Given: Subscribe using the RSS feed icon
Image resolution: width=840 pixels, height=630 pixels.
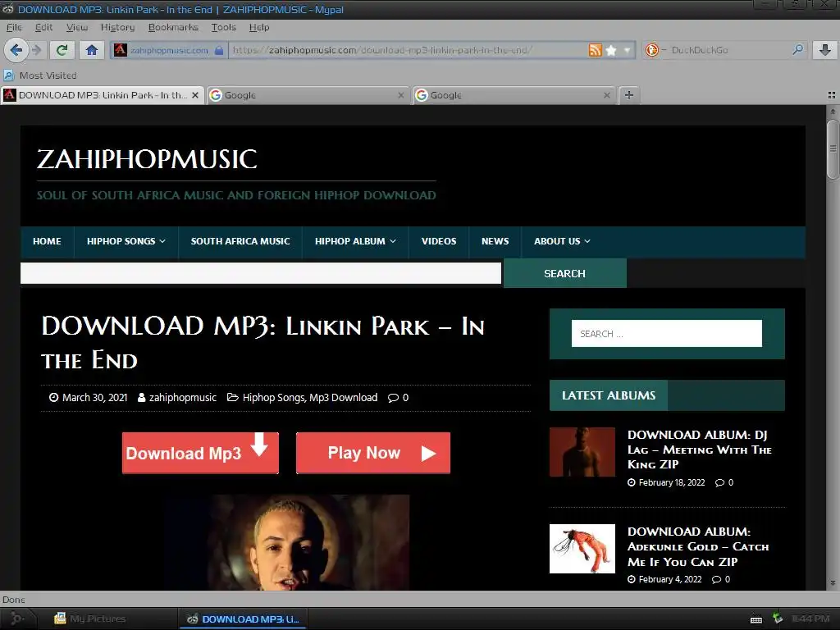Looking at the screenshot, I should [x=596, y=50].
